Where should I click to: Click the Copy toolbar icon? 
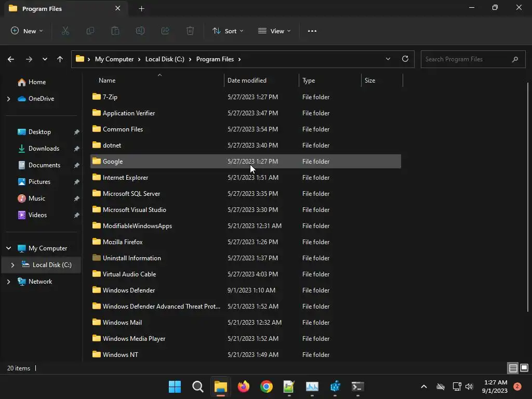pyautogui.click(x=90, y=31)
